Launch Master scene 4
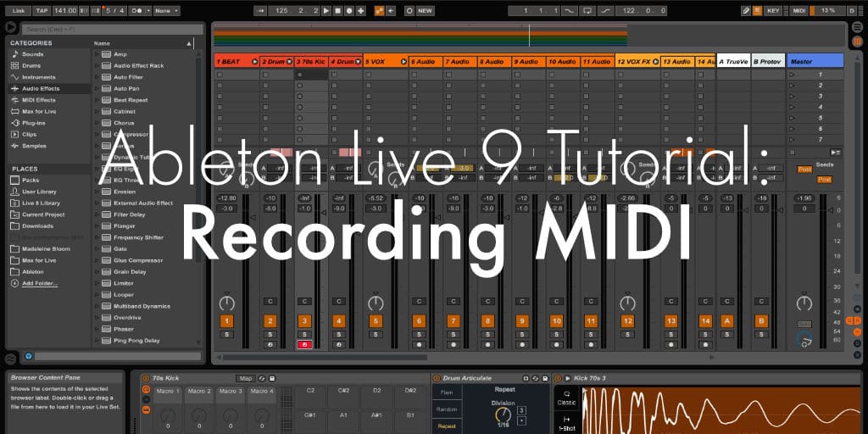This screenshot has width=868, height=434. 793,107
